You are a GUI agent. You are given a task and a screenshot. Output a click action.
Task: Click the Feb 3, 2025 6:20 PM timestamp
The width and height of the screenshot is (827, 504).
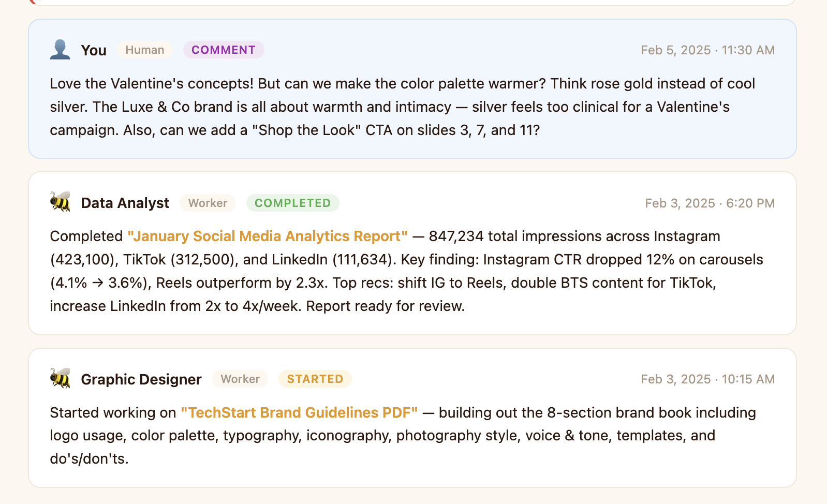tap(710, 203)
